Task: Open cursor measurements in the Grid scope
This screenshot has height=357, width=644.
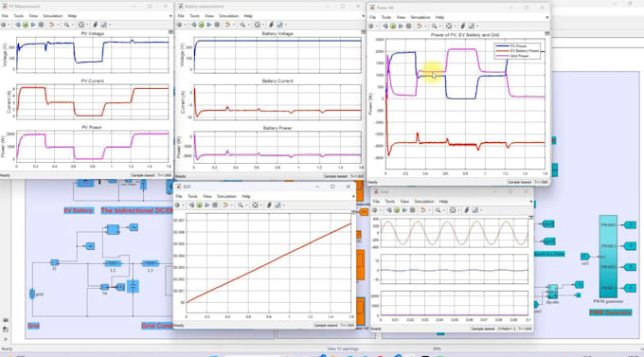Action: [475, 210]
